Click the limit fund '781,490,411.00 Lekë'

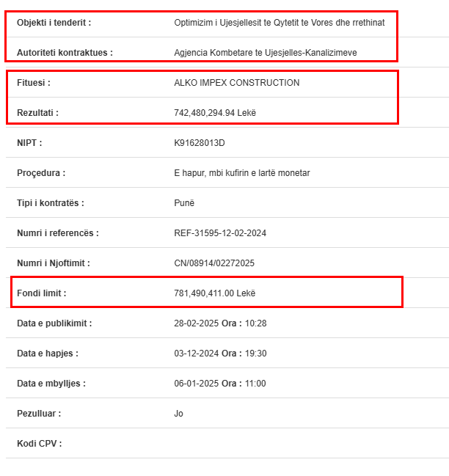click(x=215, y=293)
